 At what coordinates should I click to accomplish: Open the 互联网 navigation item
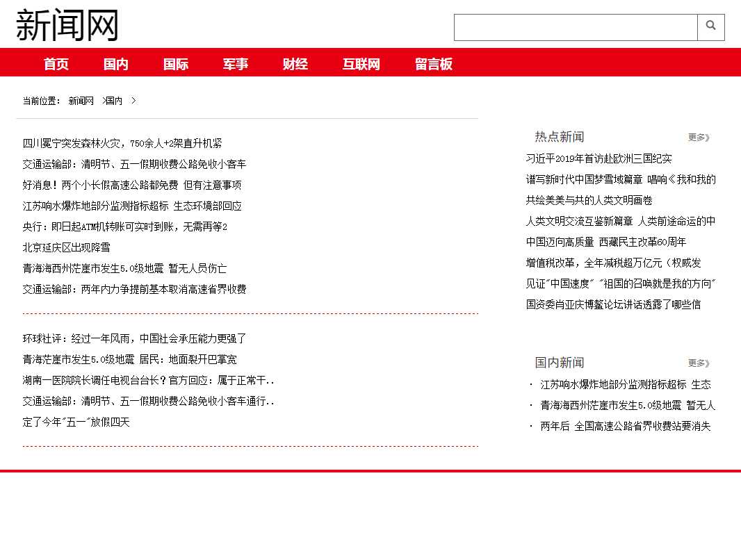click(361, 64)
